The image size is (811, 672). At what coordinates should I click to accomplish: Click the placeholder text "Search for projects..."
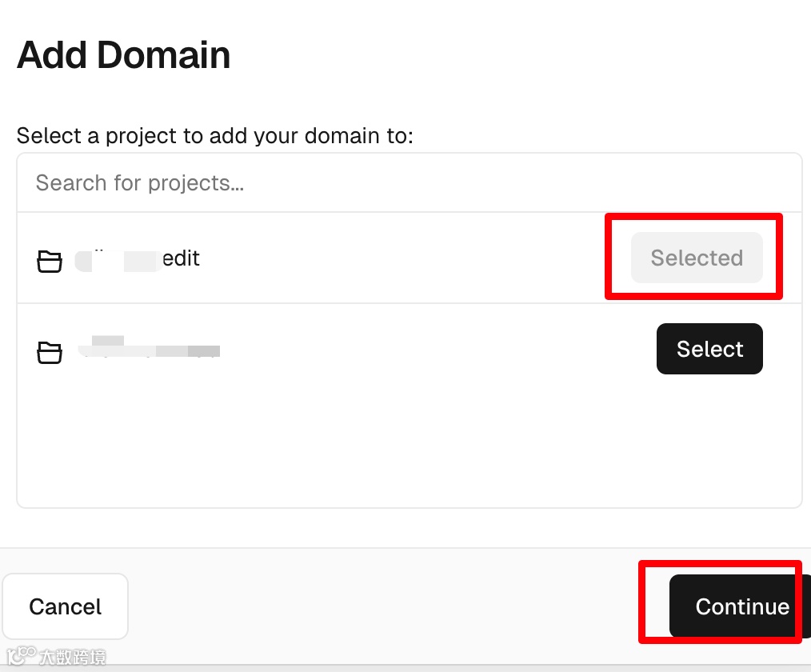(140, 183)
